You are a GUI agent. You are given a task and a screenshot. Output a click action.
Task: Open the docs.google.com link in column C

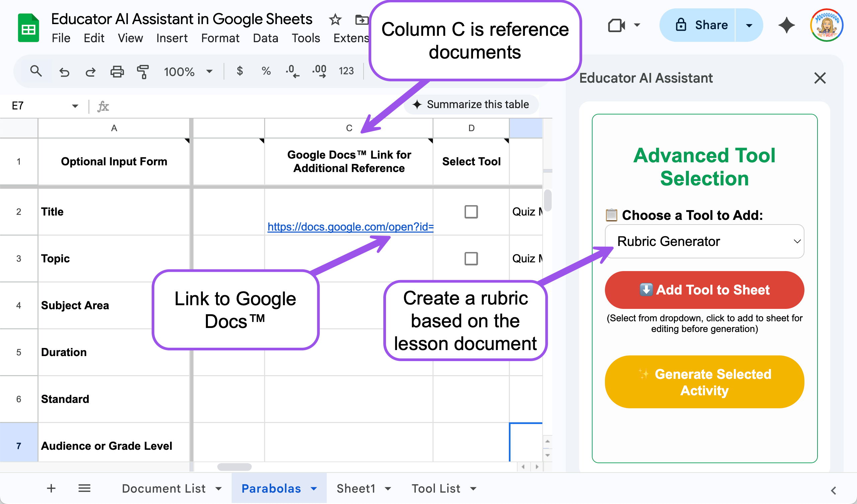350,227
